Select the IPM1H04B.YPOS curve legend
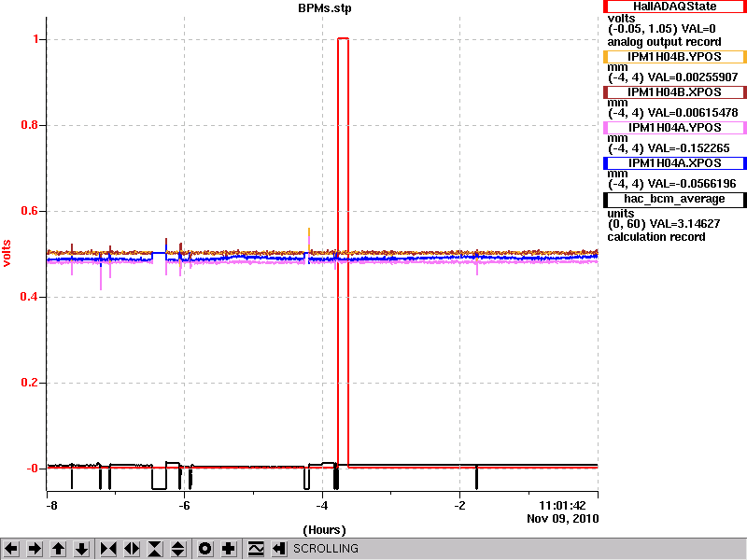Image resolution: width=747 pixels, height=560 pixels. (674, 57)
